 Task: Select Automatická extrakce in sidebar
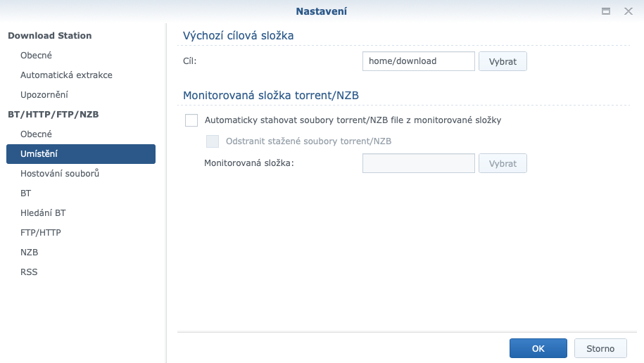point(66,75)
